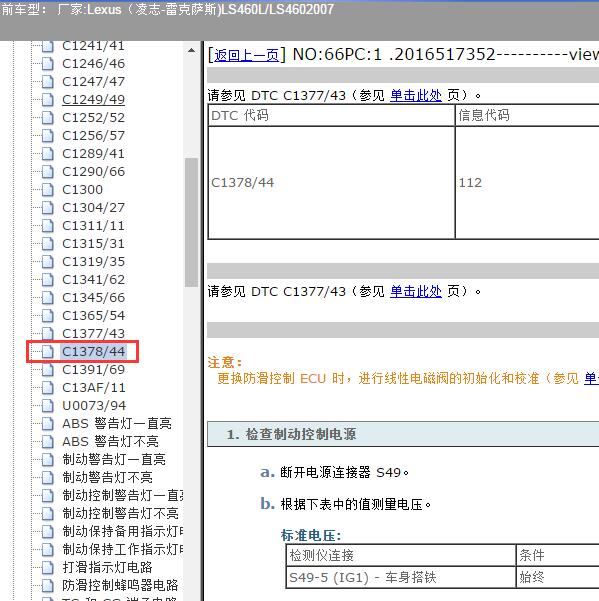Click the page icon next to C1247/47
Screen dimensions: 599x601
[48, 82]
